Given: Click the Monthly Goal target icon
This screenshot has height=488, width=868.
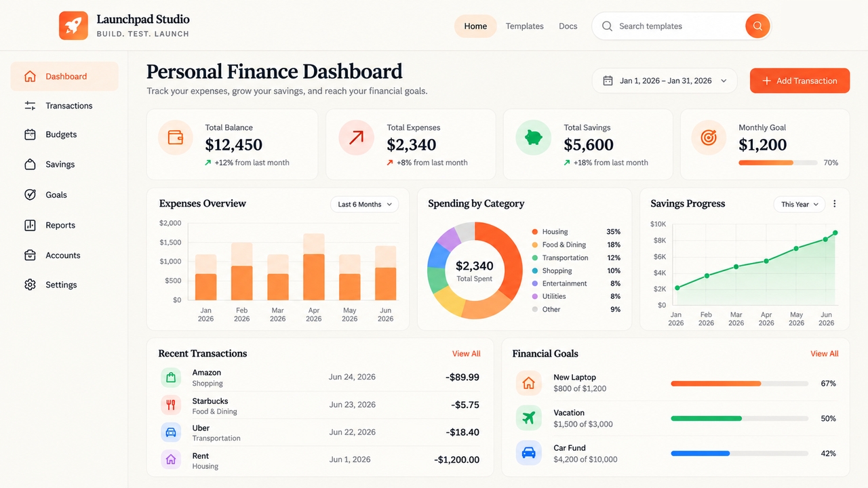Looking at the screenshot, I should tap(709, 138).
